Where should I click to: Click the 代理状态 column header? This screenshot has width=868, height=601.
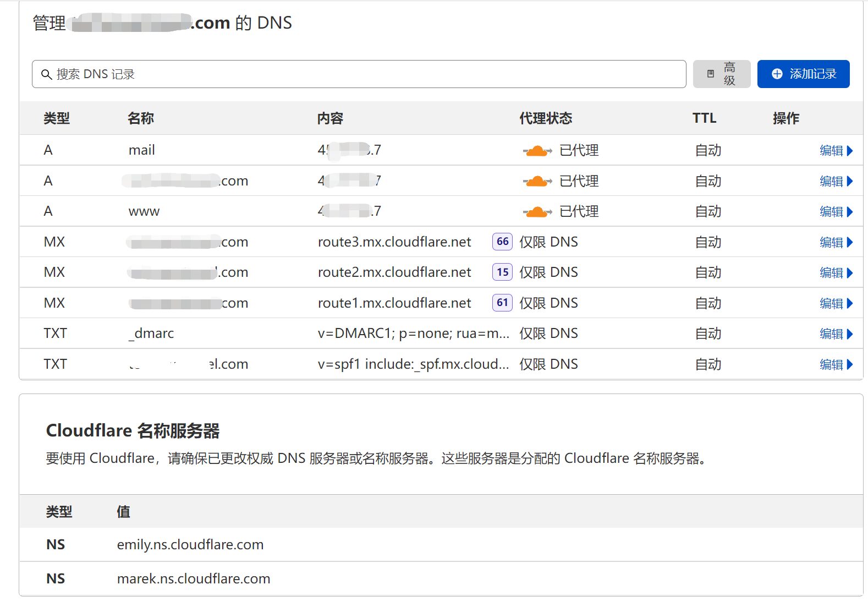tap(546, 118)
